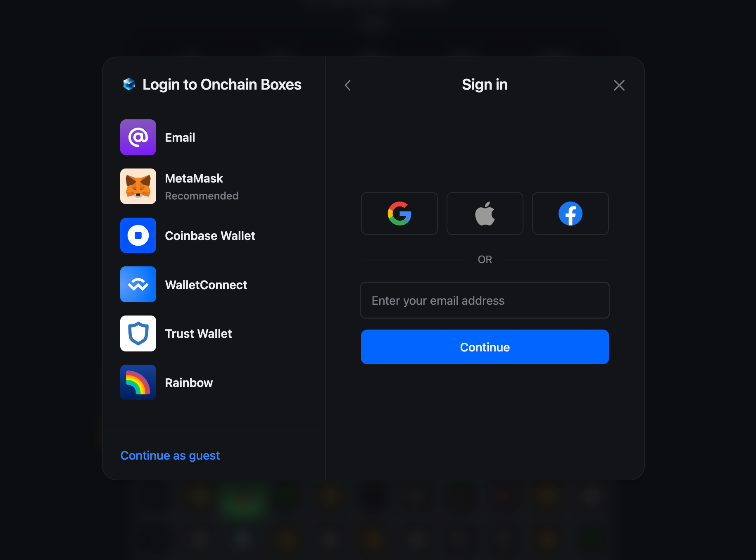Sign in with the Google button

399,214
